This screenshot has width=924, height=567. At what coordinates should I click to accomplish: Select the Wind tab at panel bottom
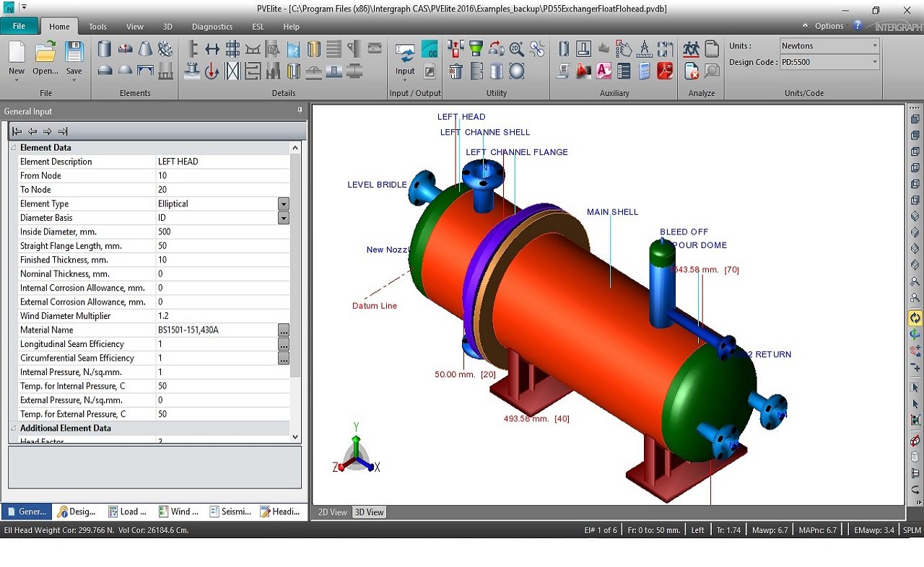tap(178, 511)
